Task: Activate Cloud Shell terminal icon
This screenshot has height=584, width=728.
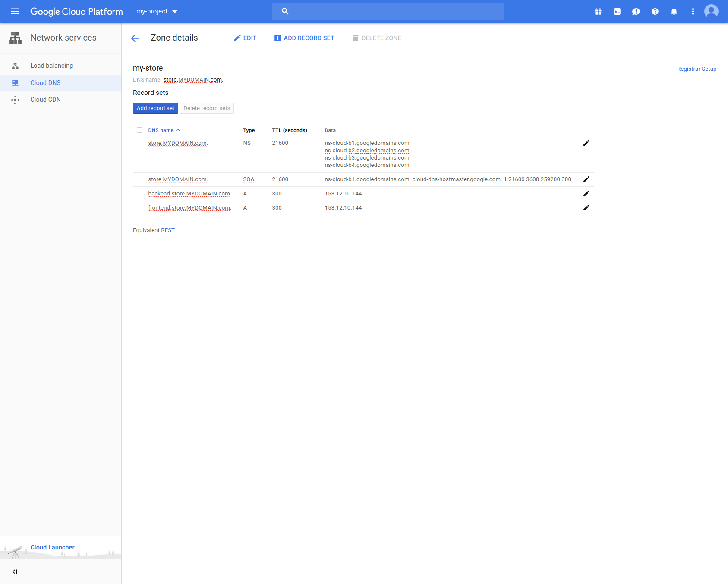Action: tap(617, 12)
